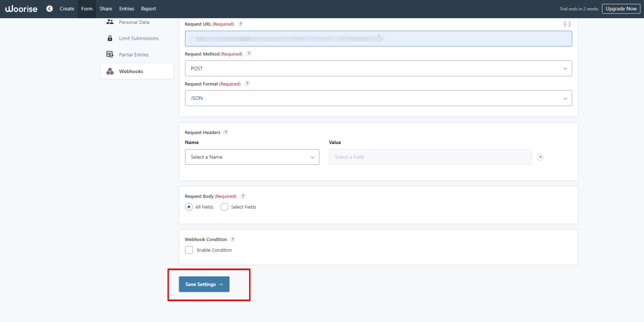This screenshot has width=644, height=322.
Task: Go to the Entries menu
Action: coord(126,9)
